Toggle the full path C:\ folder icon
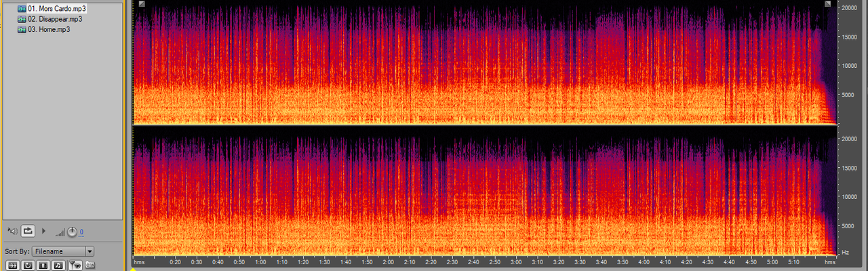 [x=90, y=265]
